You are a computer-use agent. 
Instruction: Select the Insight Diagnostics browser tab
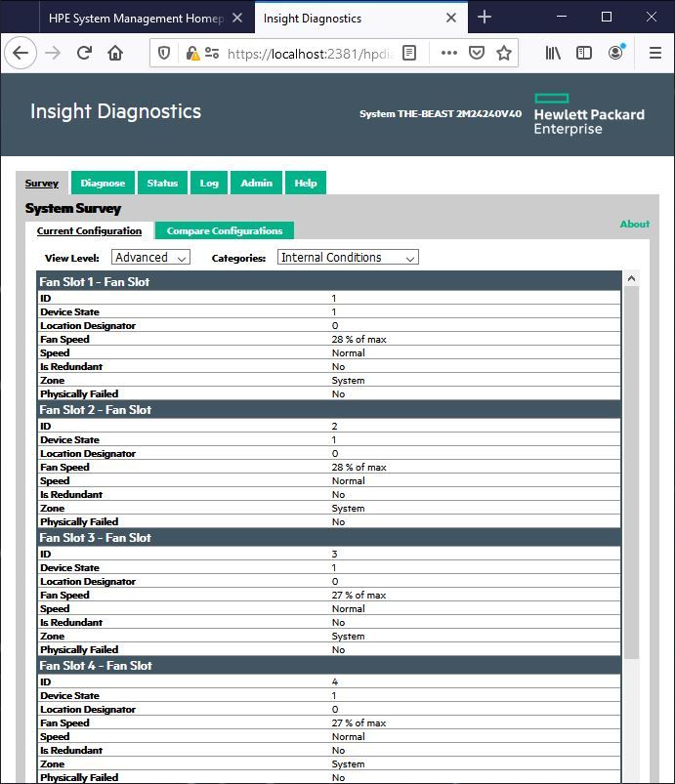pos(361,18)
